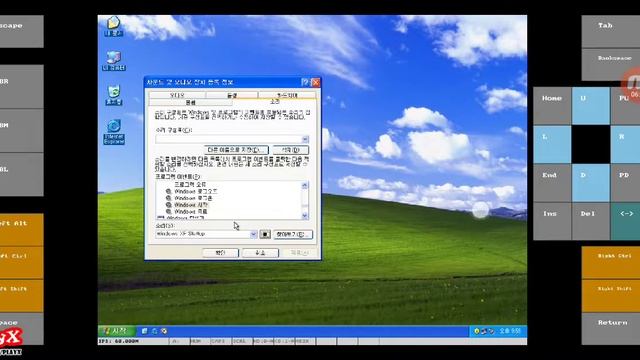Click the third quick launch icon on the taskbar
The width and height of the screenshot is (640, 360).
[x=164, y=331]
